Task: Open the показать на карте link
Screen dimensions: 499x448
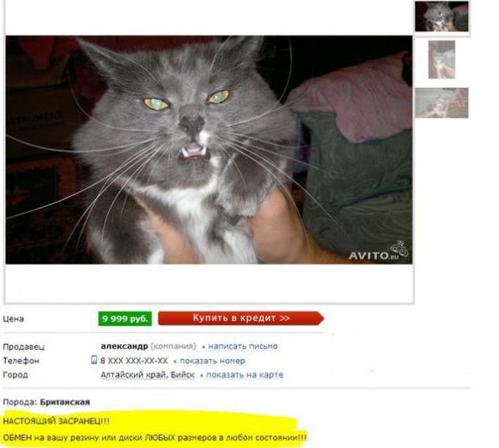Action: [x=244, y=375]
